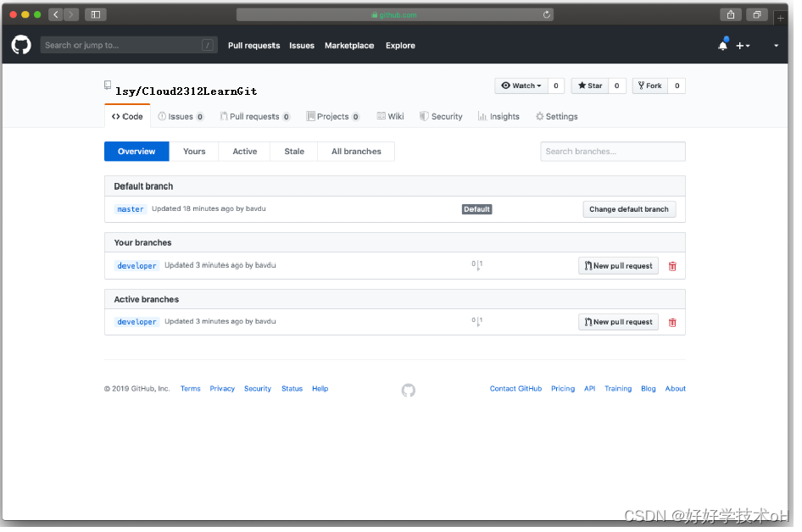The image size is (802, 532).
Task: Delete developer branch under Active branches
Action: point(672,323)
